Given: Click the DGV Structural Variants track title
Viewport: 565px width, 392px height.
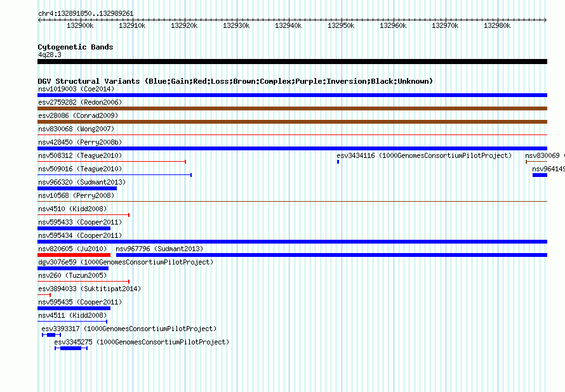Looking at the screenshot, I should pos(236,81).
